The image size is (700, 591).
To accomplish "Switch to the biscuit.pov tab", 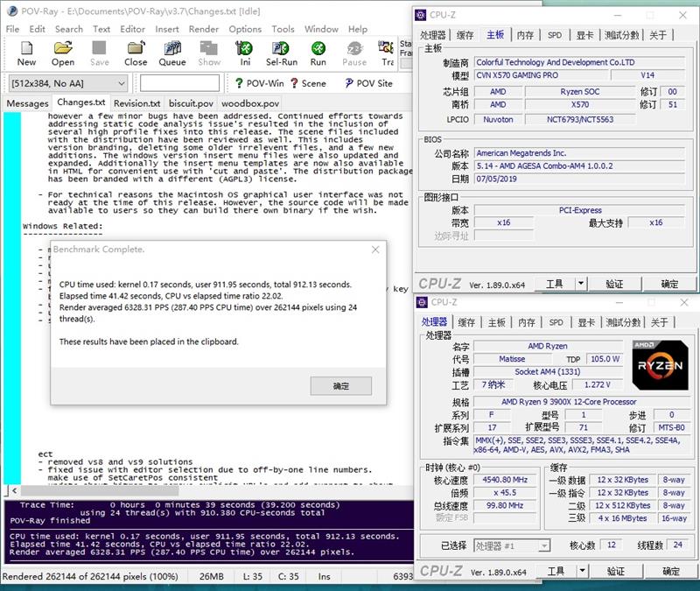I will (x=190, y=103).
